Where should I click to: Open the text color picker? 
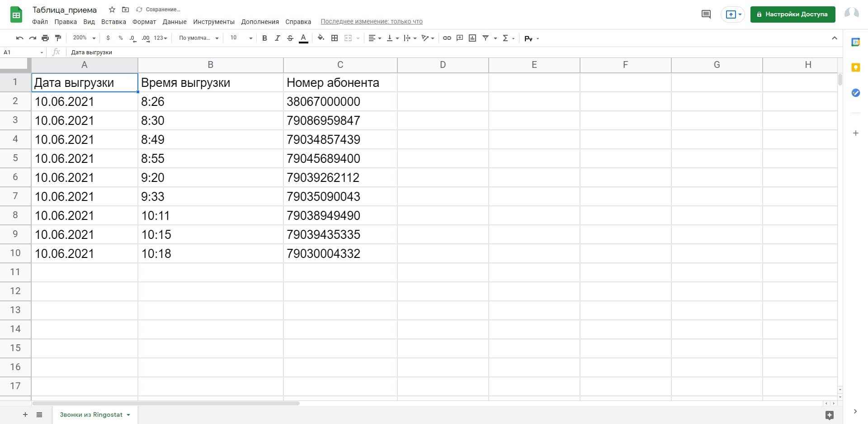coord(303,38)
